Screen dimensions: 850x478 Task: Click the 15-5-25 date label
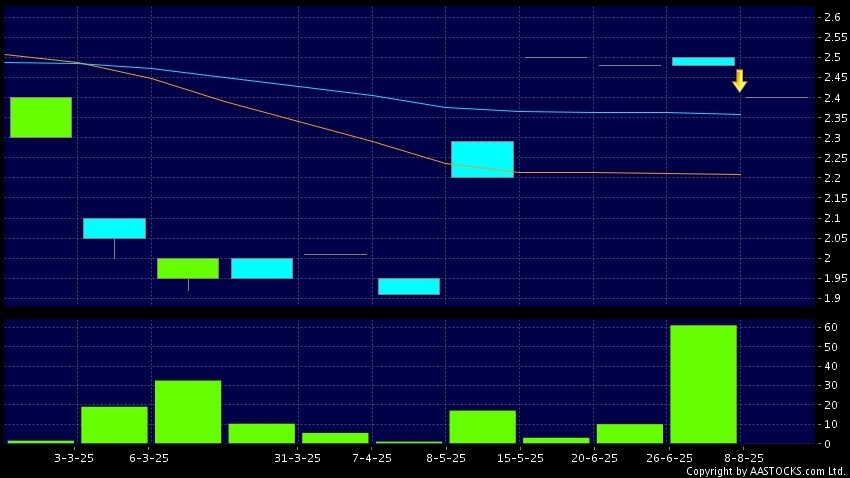click(520, 458)
